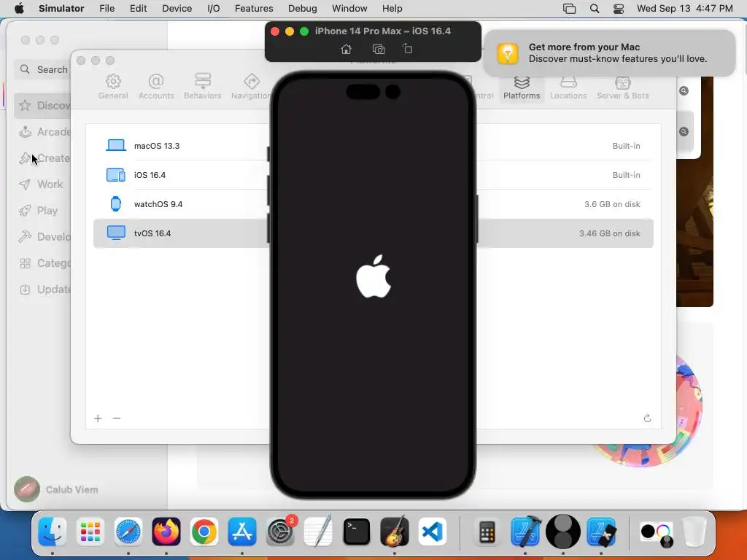Screen dimensions: 747x560
Task: Open the Edit menu
Action: coord(138,9)
